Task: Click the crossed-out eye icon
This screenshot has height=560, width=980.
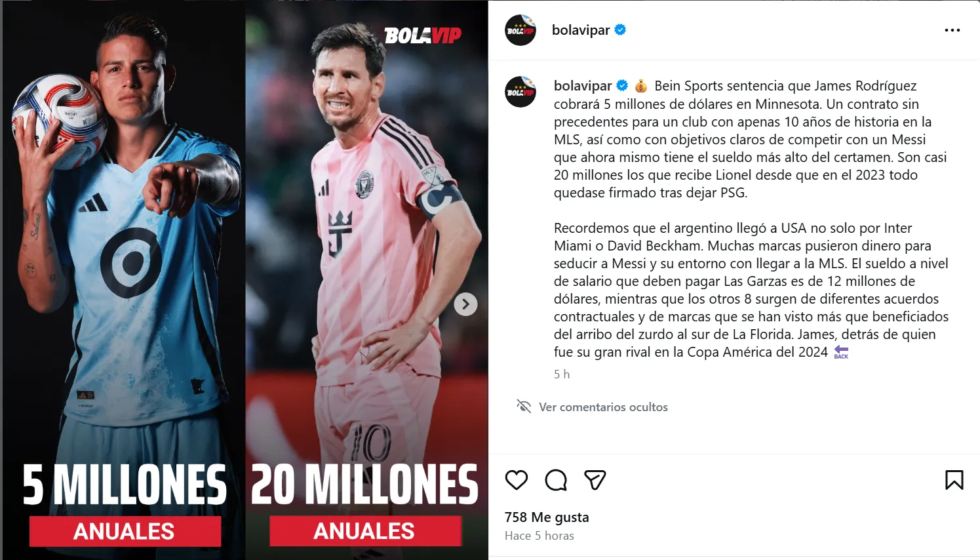Action: coord(524,407)
